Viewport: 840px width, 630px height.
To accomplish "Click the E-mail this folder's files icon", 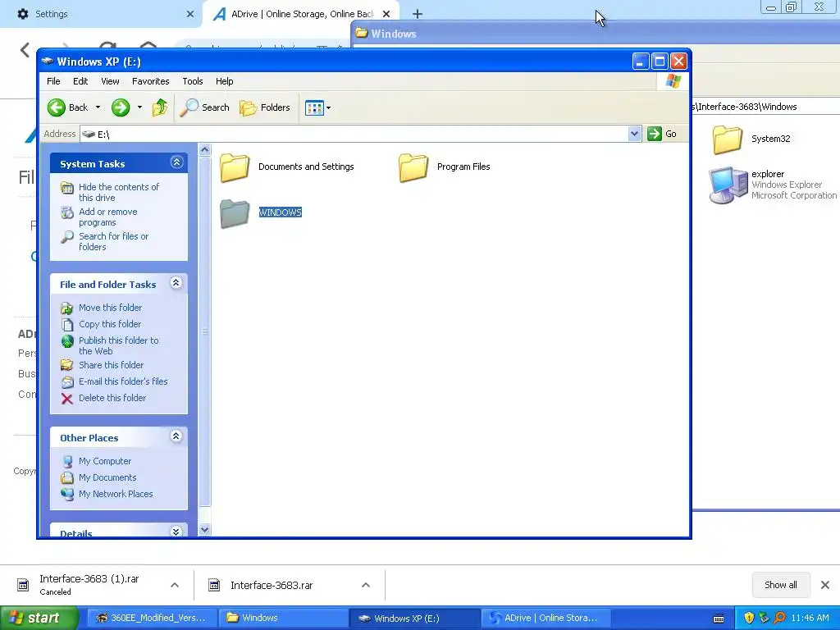I will 67,382.
